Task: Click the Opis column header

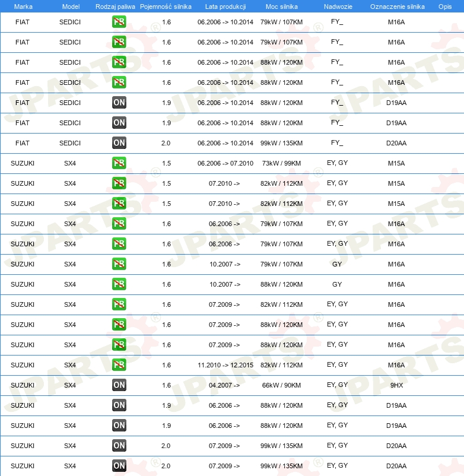Action: [x=444, y=6]
